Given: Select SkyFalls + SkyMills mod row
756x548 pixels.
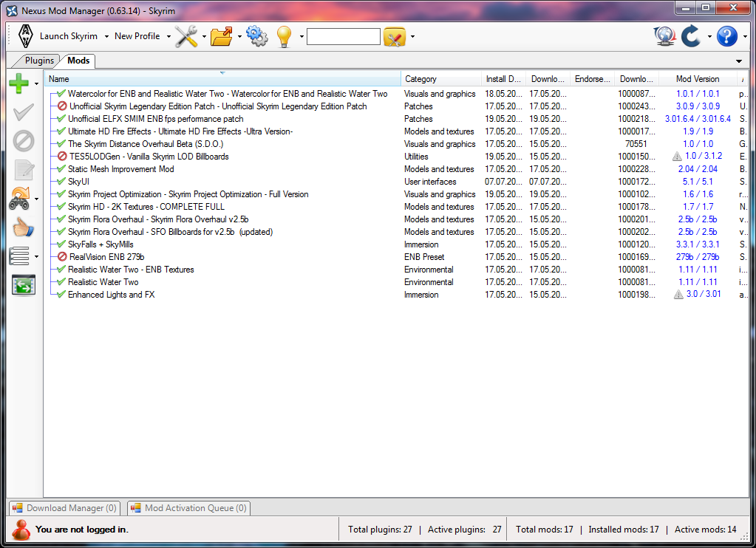Looking at the screenshot, I should (396, 244).
